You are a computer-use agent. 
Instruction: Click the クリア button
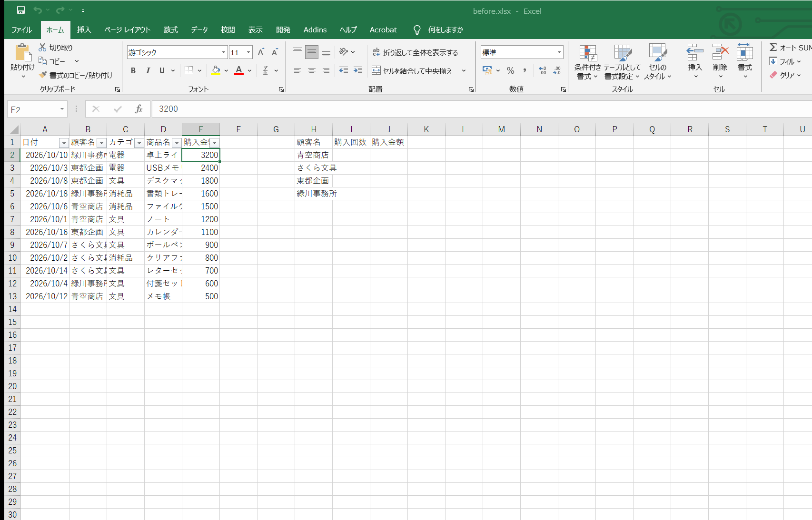coord(785,75)
